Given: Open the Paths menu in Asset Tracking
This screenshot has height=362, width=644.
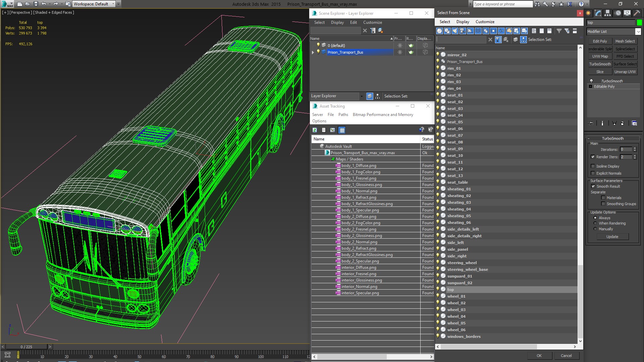Looking at the screenshot, I should 343,115.
